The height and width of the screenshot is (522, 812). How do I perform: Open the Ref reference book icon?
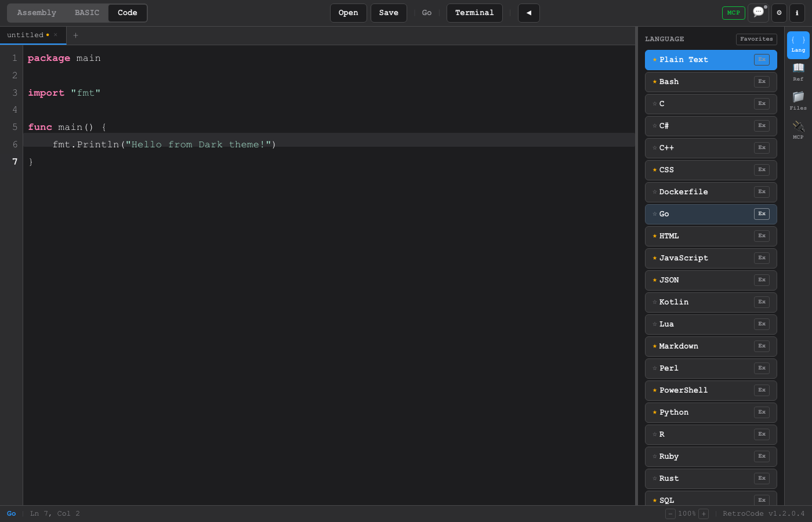pos(798,71)
